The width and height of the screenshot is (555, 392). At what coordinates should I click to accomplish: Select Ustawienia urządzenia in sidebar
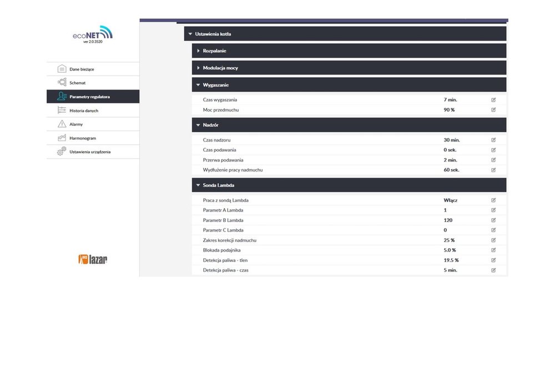90,152
